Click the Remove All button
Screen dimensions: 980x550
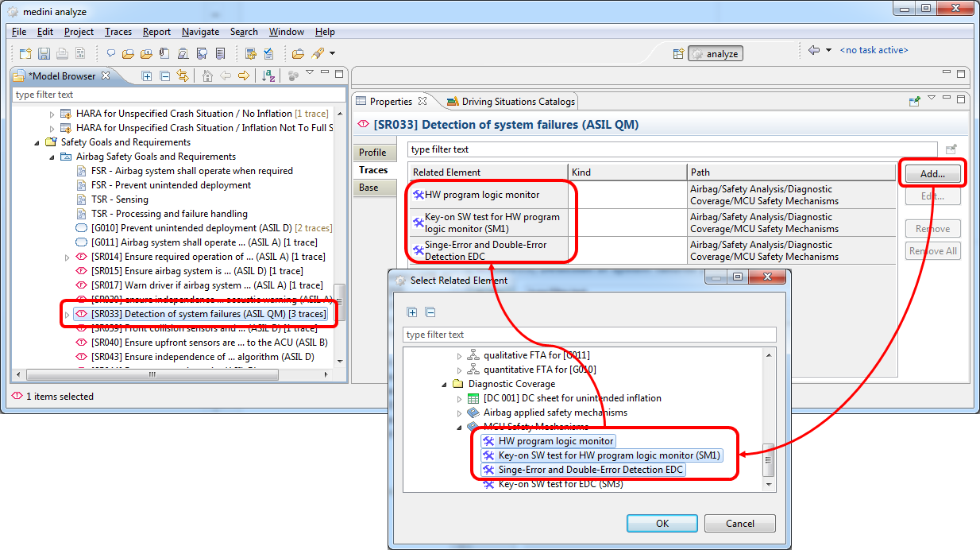[932, 251]
